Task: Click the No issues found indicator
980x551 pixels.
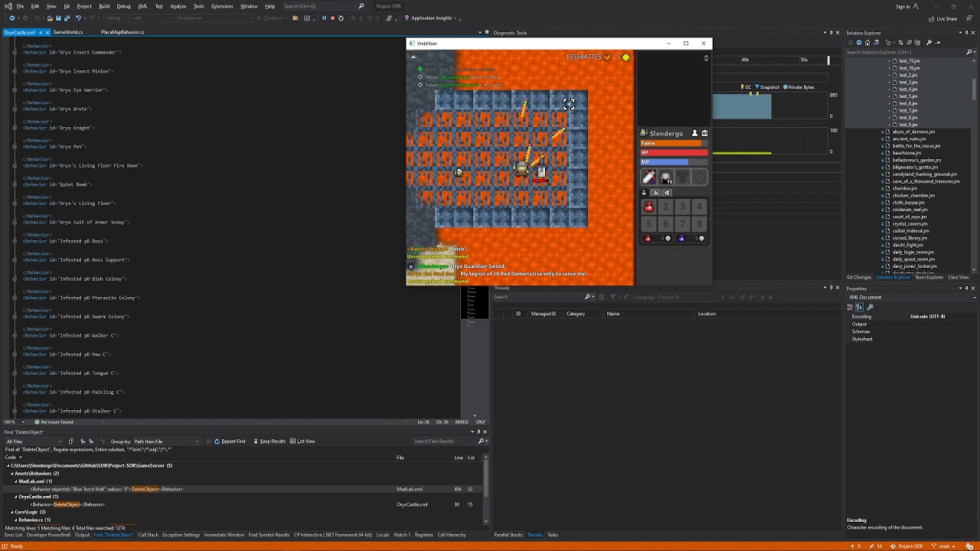Action: 54,422
